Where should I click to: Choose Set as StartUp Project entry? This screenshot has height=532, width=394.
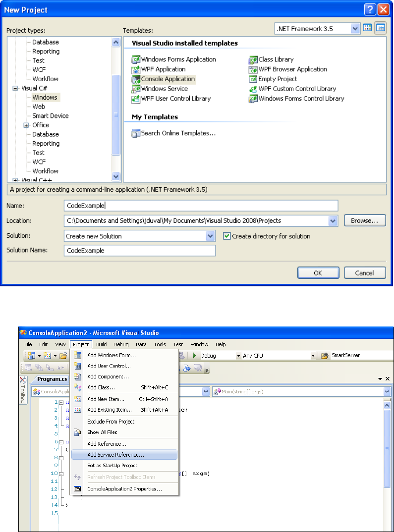pos(124,466)
